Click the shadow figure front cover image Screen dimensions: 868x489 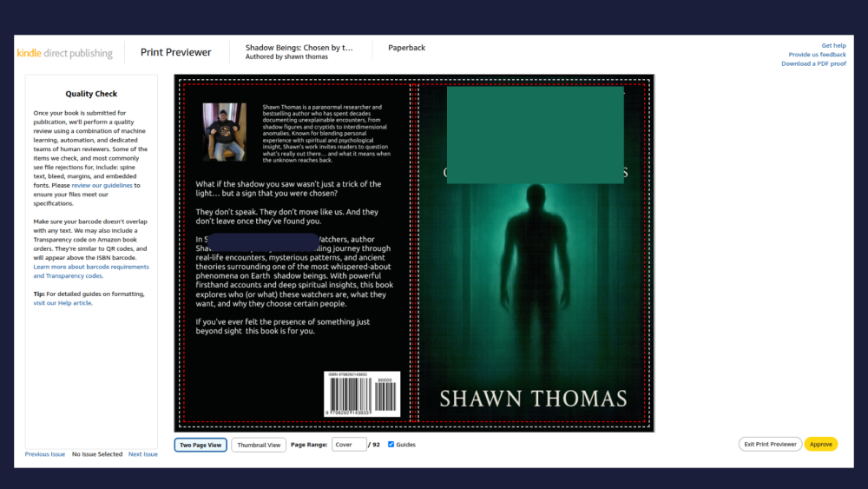[x=536, y=278]
